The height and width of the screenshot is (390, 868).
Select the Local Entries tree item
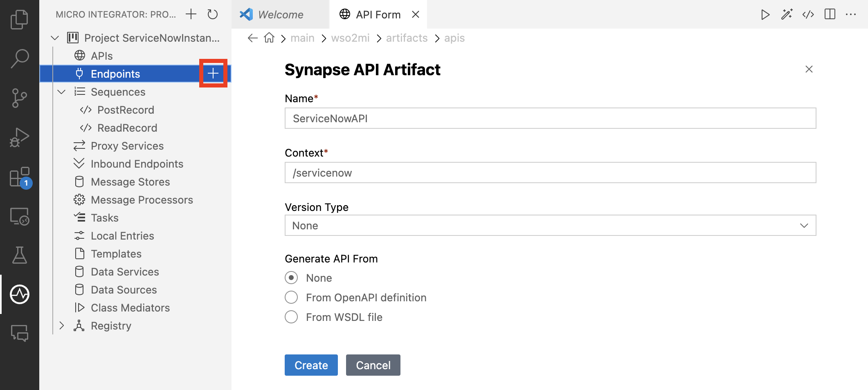[135, 236]
